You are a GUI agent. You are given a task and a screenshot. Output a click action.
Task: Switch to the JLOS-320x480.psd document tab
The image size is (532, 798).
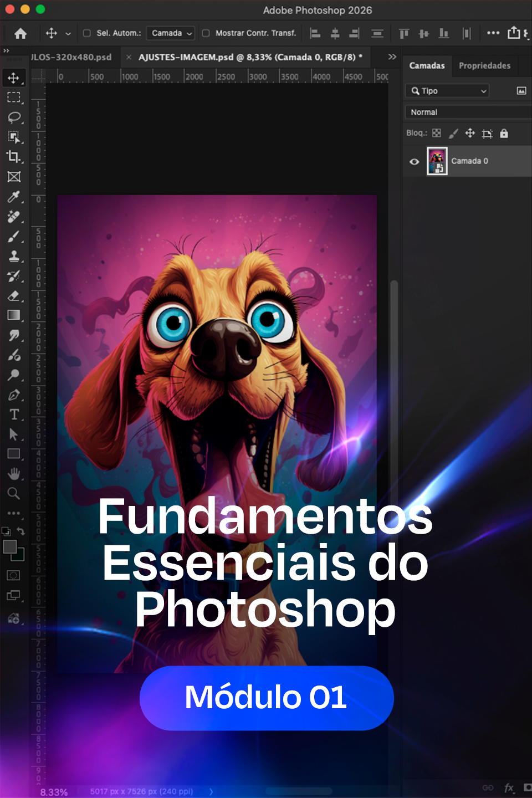click(x=72, y=57)
